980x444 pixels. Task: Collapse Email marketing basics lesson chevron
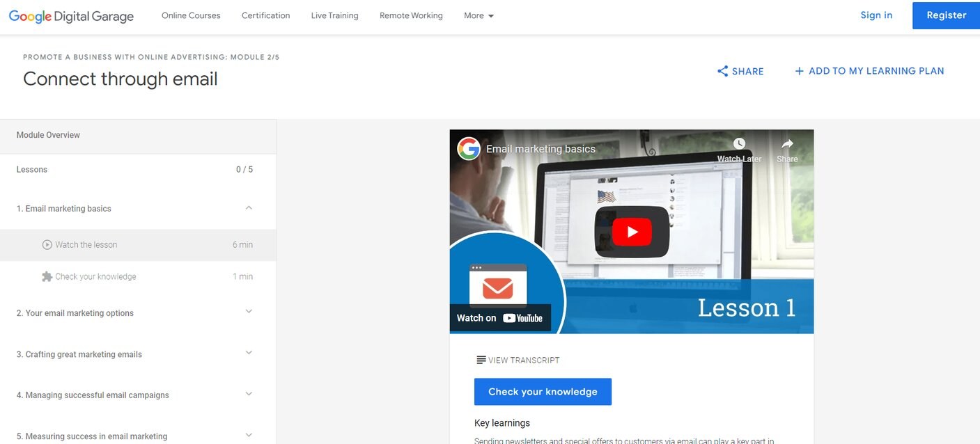249,208
